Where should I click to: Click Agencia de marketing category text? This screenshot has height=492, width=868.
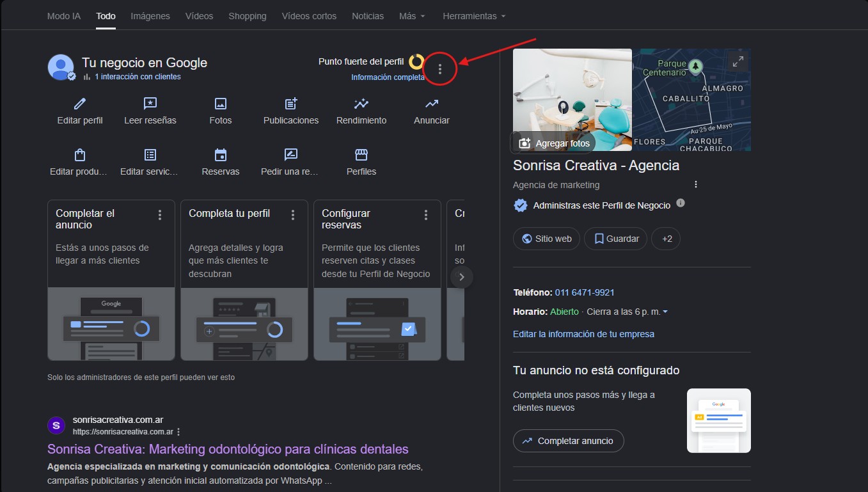click(x=556, y=185)
